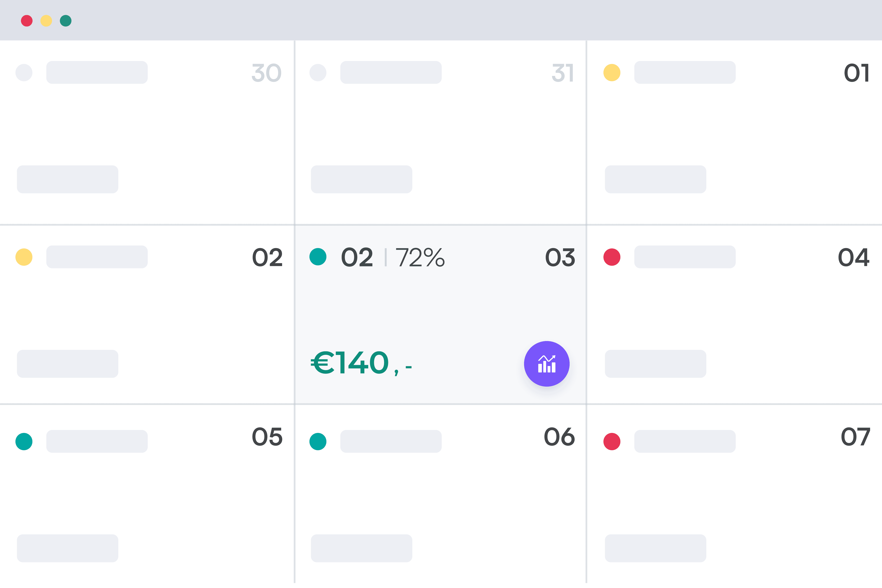This screenshot has width=882, height=588.
Task: Select the grey status dot on day 31
Action: [x=318, y=72]
